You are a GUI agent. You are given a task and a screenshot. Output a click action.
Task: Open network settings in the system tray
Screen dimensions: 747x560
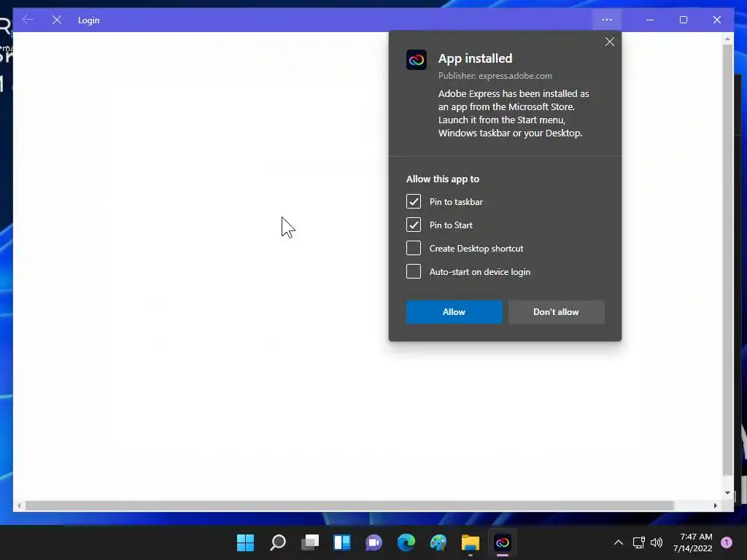click(639, 542)
